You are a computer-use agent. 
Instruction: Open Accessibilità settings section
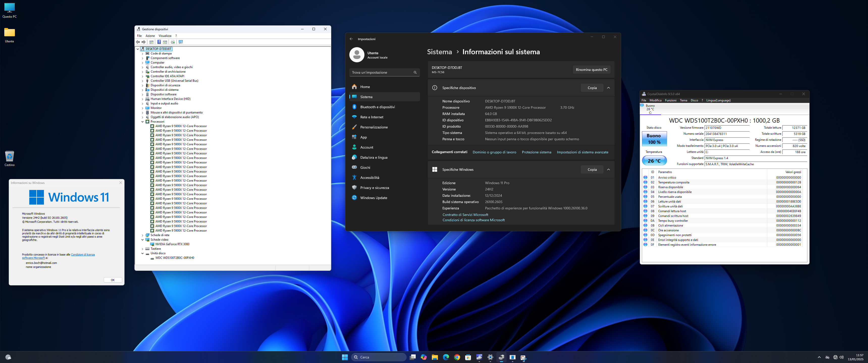(x=384, y=178)
